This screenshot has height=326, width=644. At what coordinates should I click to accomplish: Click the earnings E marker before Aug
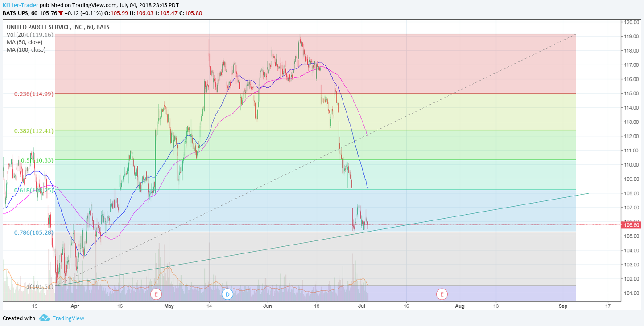click(442, 294)
